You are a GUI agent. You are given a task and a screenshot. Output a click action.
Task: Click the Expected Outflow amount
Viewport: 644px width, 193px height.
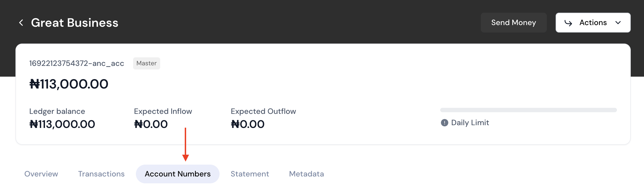click(x=247, y=124)
